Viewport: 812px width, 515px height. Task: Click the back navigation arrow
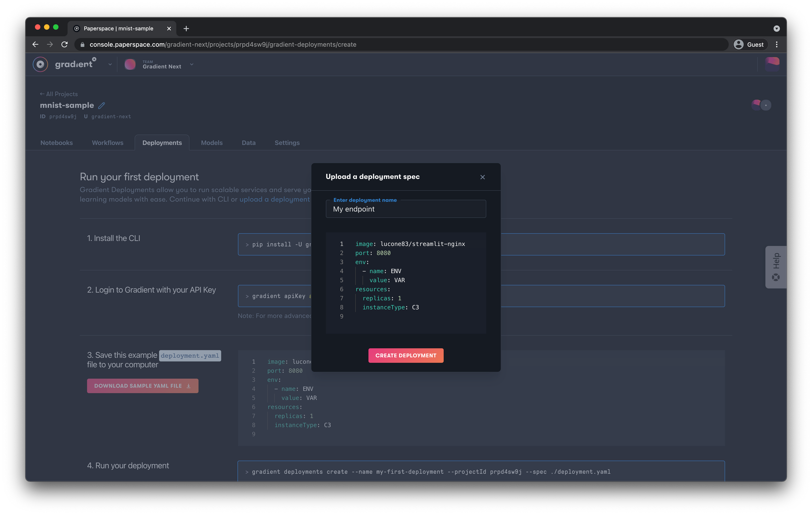pos(35,44)
